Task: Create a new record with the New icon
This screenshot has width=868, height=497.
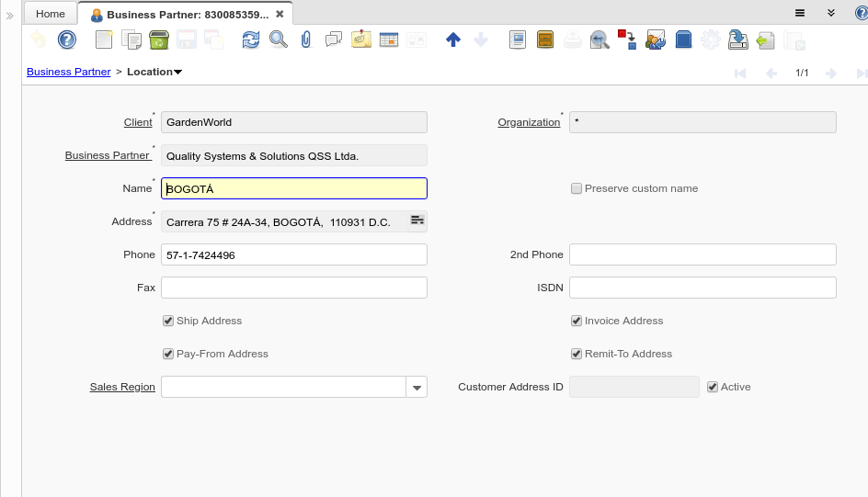Action: click(x=104, y=40)
